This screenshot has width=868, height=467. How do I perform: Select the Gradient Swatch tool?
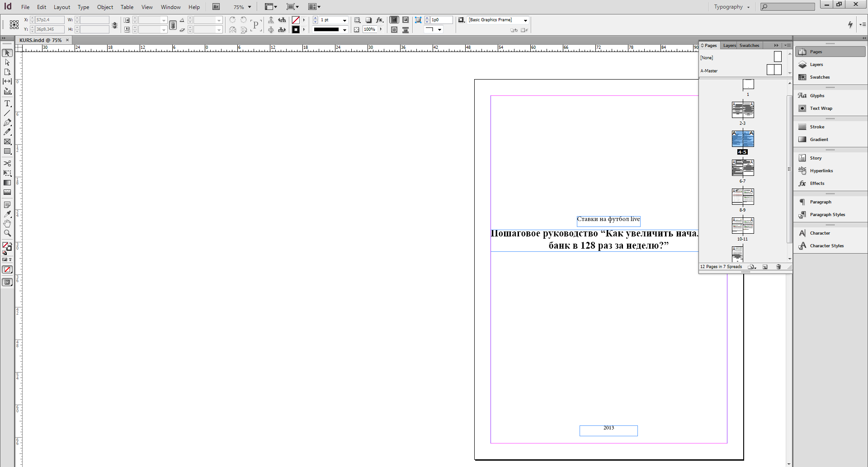[7, 183]
